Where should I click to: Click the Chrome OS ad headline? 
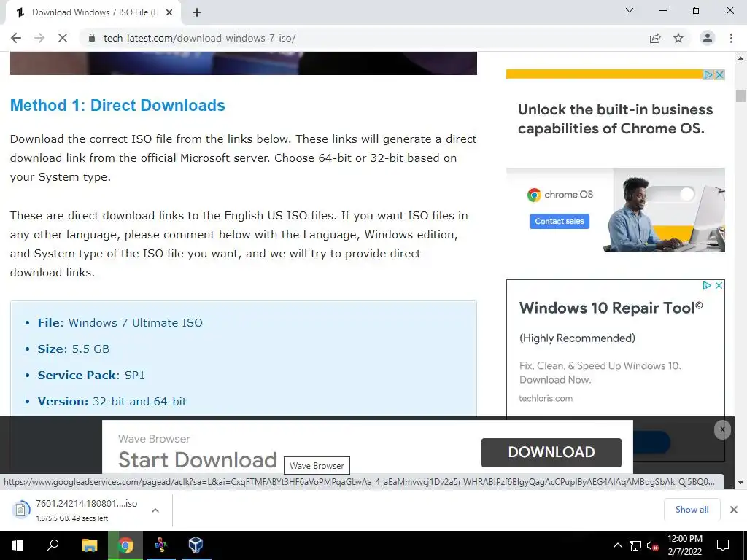[615, 119]
